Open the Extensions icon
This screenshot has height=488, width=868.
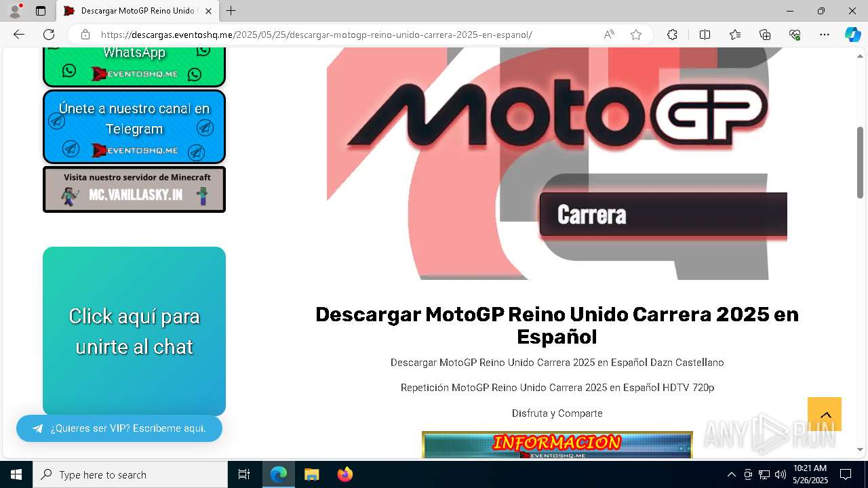pyautogui.click(x=672, y=35)
